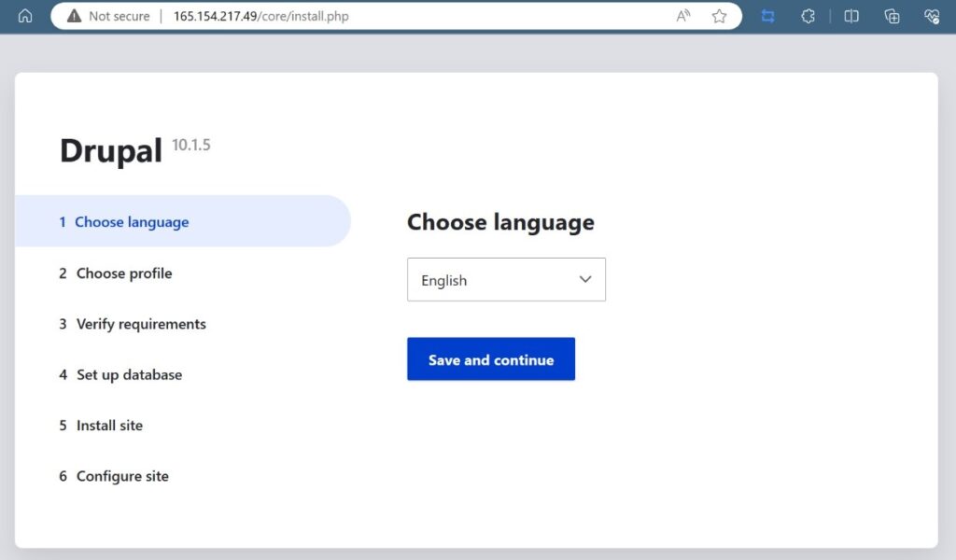The width and height of the screenshot is (956, 560).
Task: Open the Split screen icon
Action: pos(851,16)
